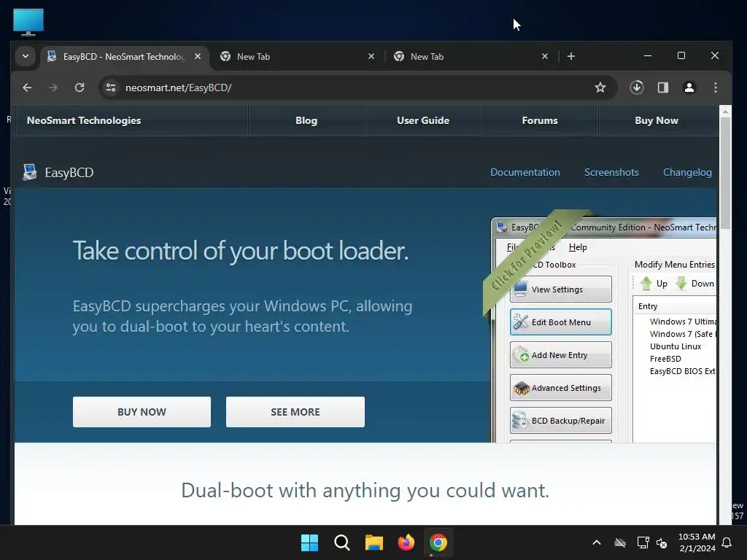Click the OneDrive tray icon
This screenshot has height=560, width=747.
620,542
